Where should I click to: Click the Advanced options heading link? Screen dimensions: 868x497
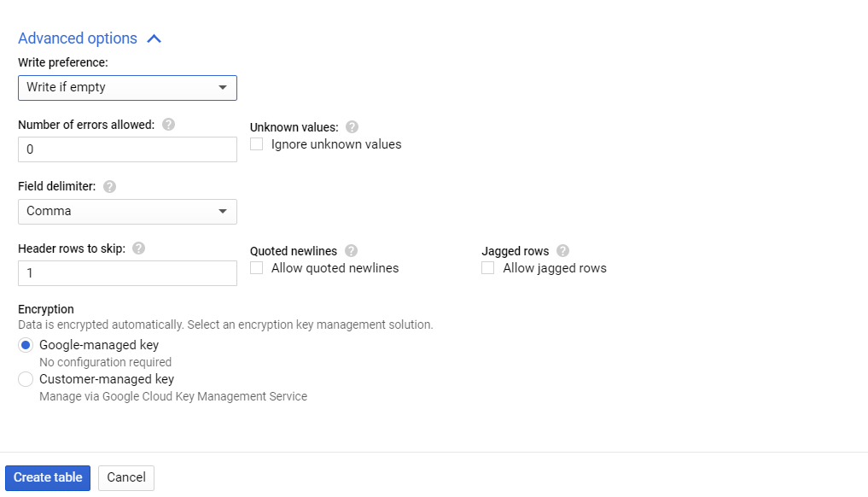click(x=78, y=38)
